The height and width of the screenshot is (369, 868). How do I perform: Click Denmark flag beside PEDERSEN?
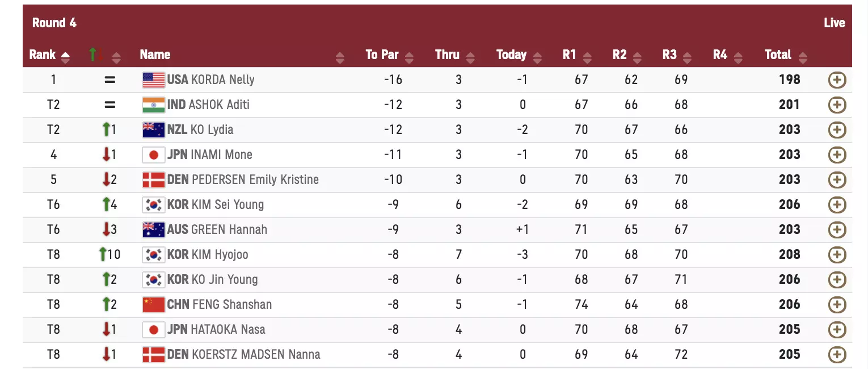153,180
